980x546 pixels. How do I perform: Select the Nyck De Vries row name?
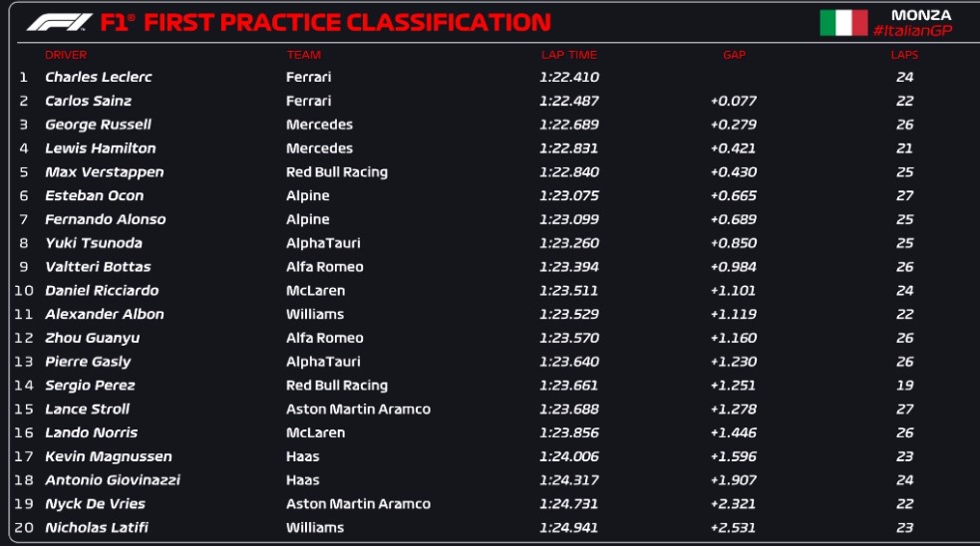coord(95,503)
